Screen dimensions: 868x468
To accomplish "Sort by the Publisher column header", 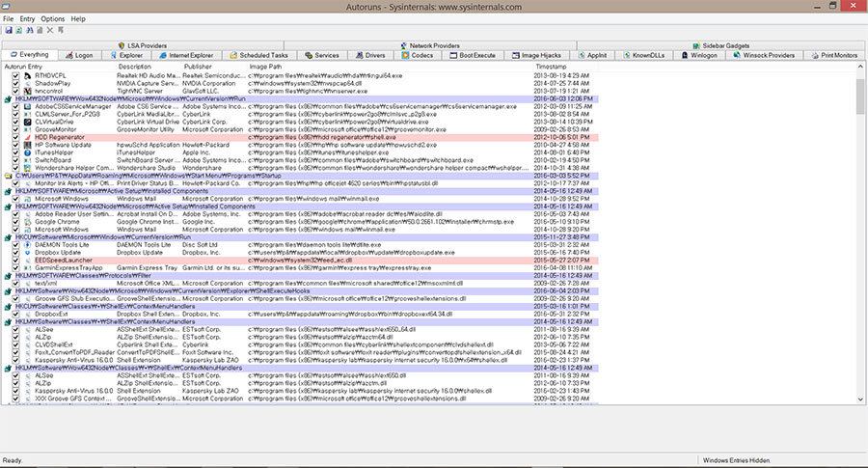I will tap(214, 67).
